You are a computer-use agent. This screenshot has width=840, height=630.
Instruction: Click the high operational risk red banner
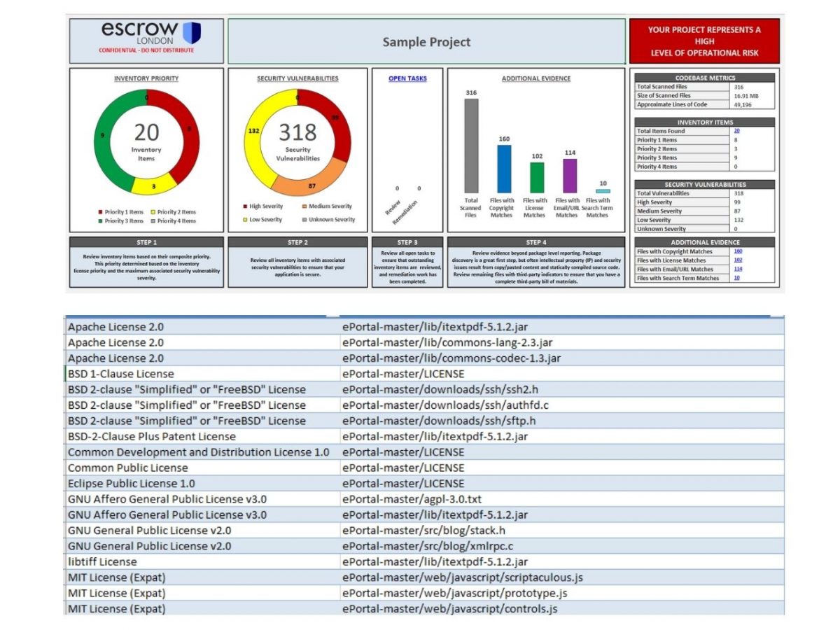point(703,41)
